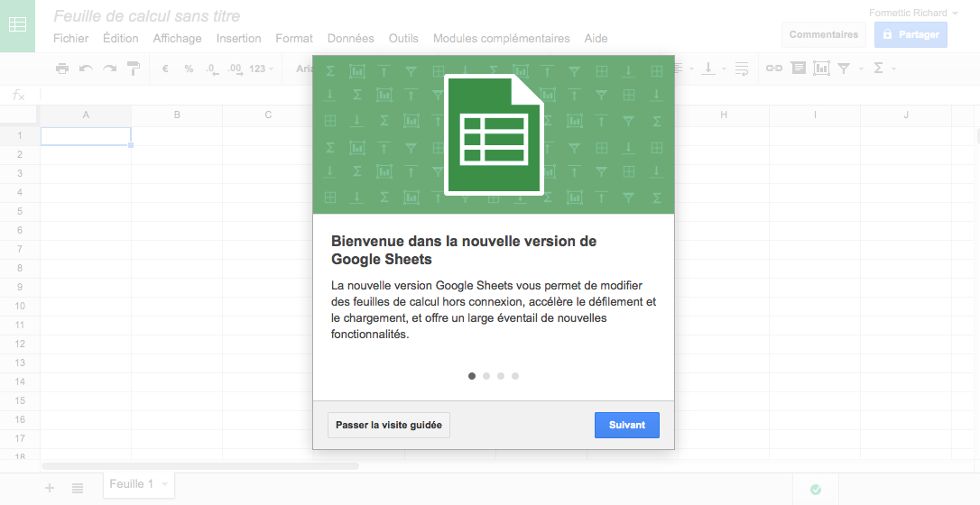
Task: Click the Print icon in the toolbar
Action: point(62,69)
